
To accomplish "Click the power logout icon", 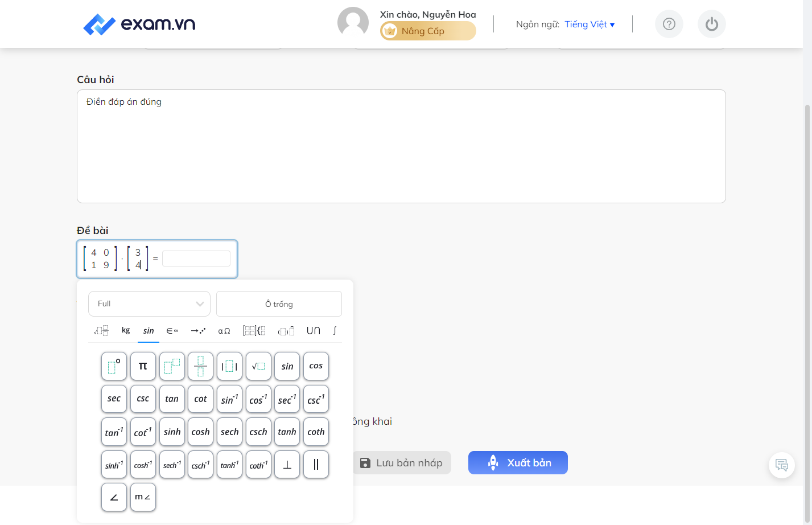I will click(x=712, y=24).
